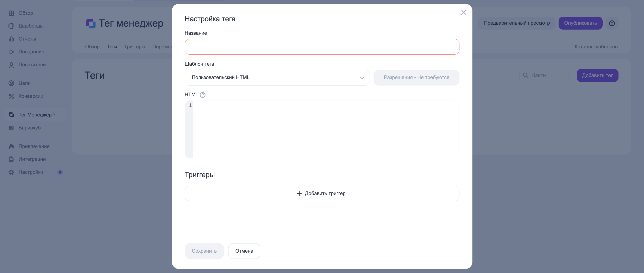Click the Триггеры section heading in dialog
This screenshot has height=273, width=644.
tap(200, 175)
